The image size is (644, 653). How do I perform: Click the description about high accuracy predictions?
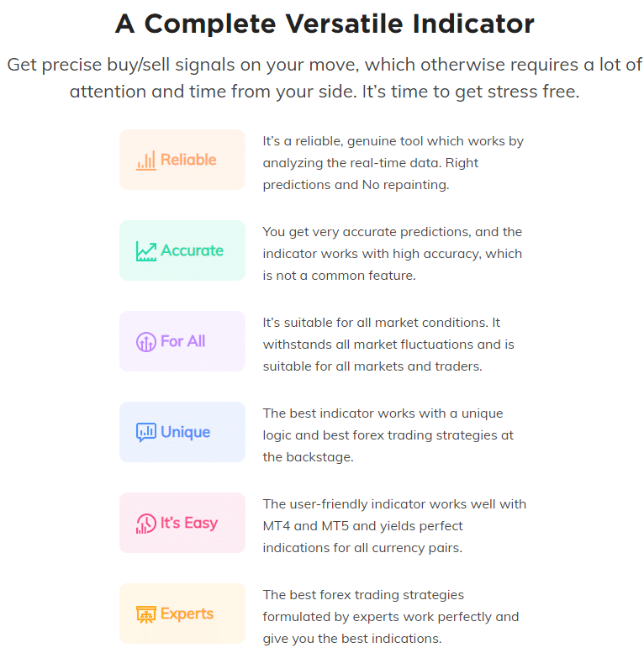coord(392,254)
